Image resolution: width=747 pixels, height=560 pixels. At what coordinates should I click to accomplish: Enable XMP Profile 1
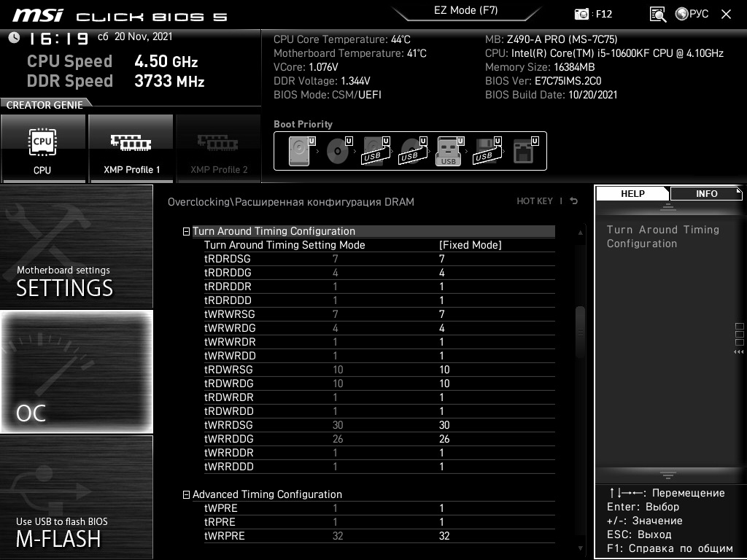tap(131, 149)
